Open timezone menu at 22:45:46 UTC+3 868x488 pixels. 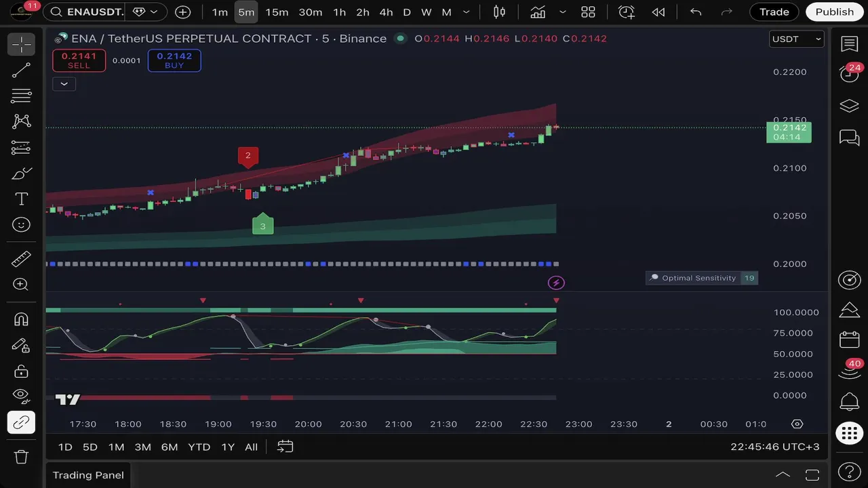click(774, 447)
